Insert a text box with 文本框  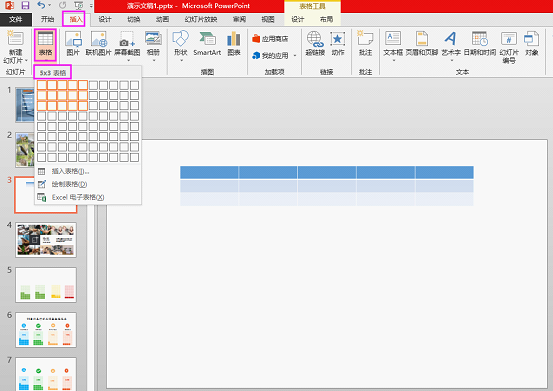pos(393,44)
